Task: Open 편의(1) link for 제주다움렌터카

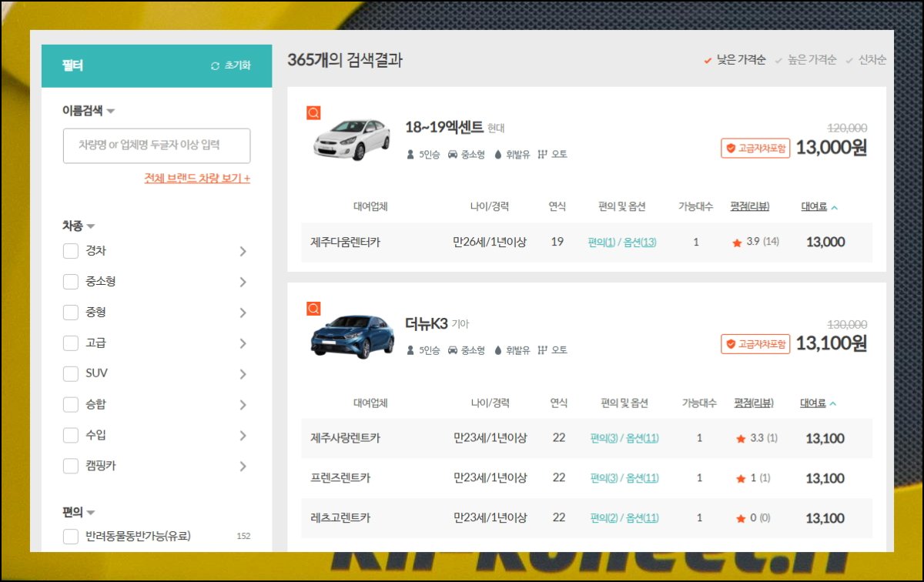Action: tap(602, 242)
